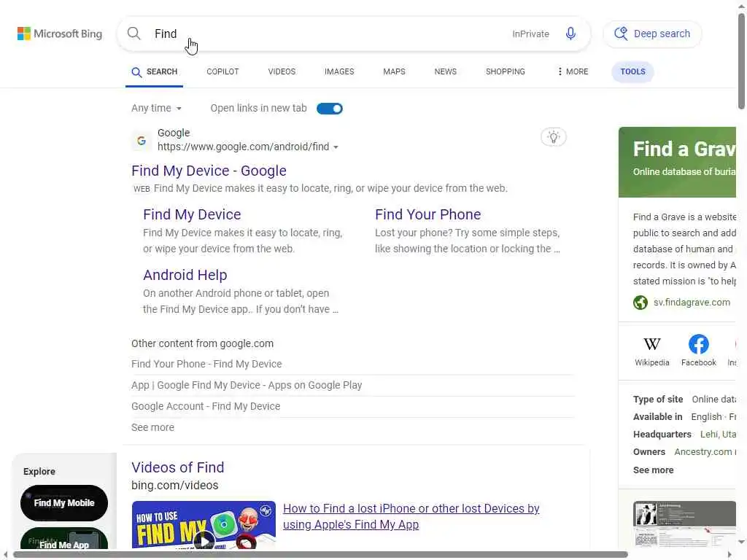The width and height of the screenshot is (747, 560).
Task: Click the vertical scrollbar down arrow
Action: [741, 542]
